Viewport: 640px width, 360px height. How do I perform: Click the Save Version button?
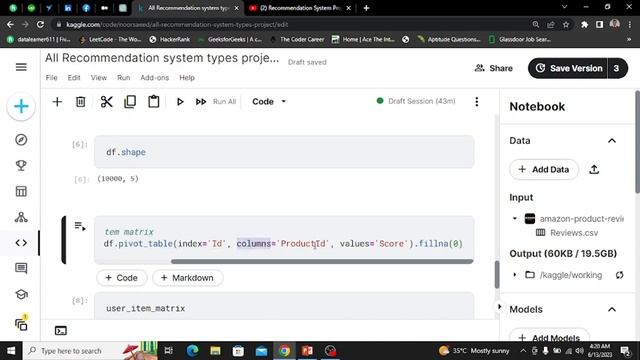pyautogui.click(x=569, y=68)
